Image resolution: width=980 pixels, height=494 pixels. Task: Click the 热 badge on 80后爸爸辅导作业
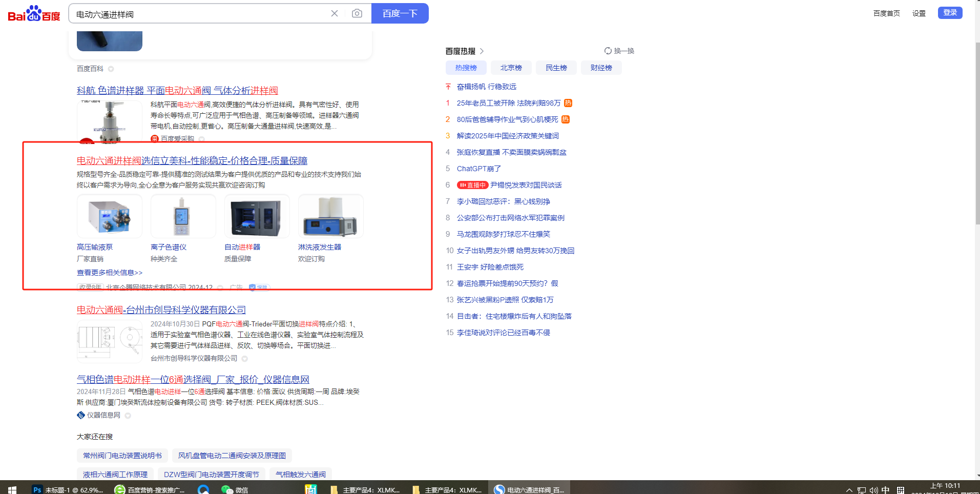(566, 119)
